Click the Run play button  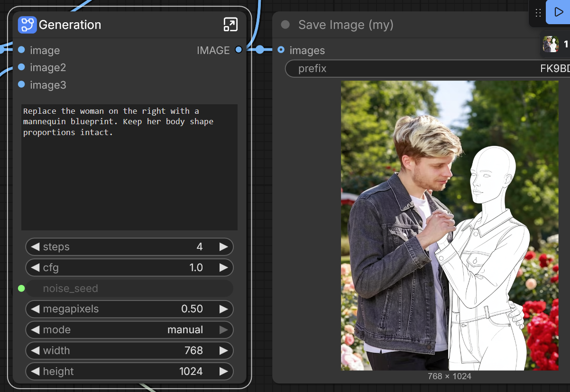(558, 12)
